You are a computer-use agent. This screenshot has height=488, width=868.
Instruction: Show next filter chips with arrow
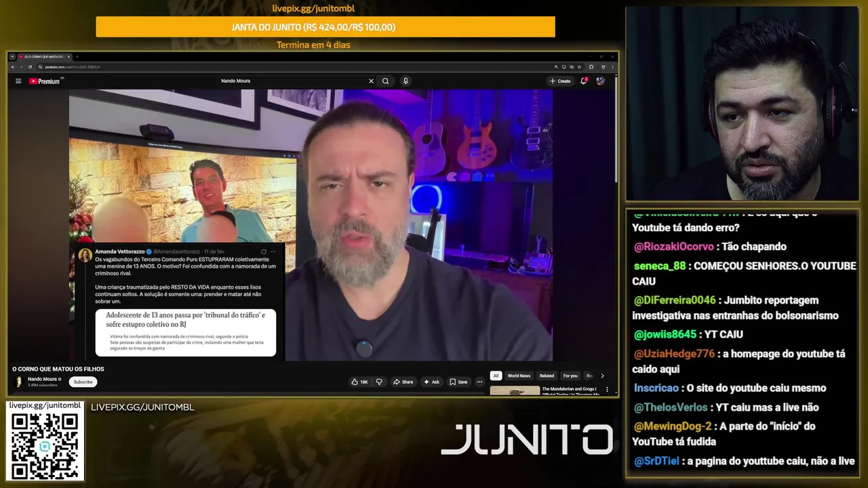pyautogui.click(x=602, y=375)
